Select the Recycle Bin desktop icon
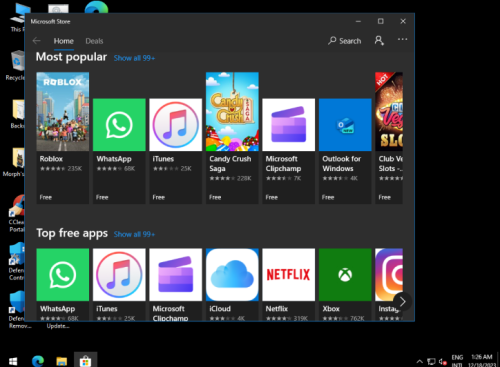500x367 pixels. (x=15, y=66)
